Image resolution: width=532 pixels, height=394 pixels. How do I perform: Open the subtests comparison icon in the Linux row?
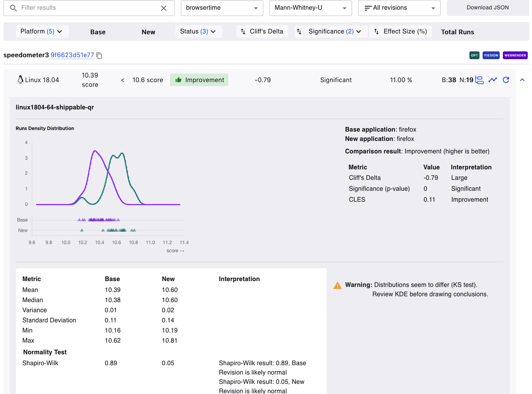tap(479, 80)
